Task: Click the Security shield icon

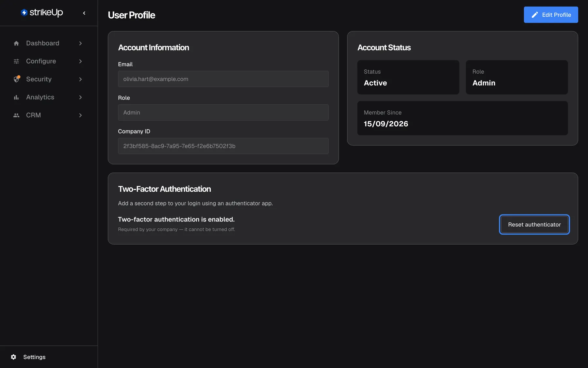Action: point(16,79)
